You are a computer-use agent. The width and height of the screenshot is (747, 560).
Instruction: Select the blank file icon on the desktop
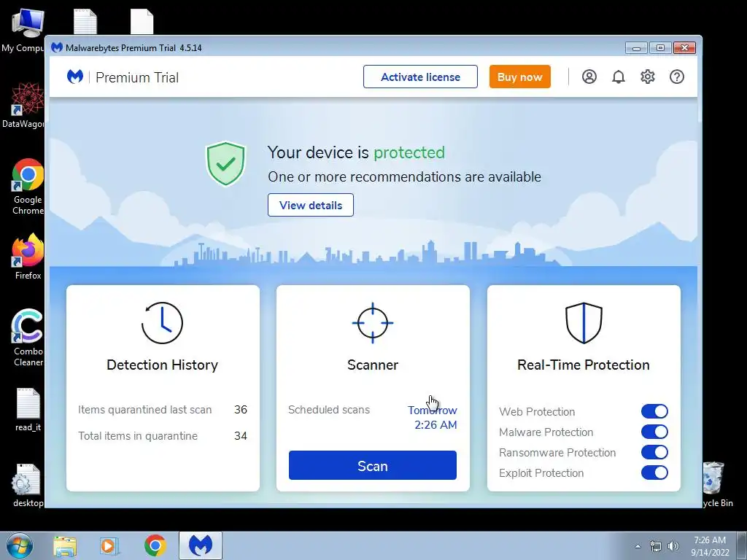[x=142, y=21]
